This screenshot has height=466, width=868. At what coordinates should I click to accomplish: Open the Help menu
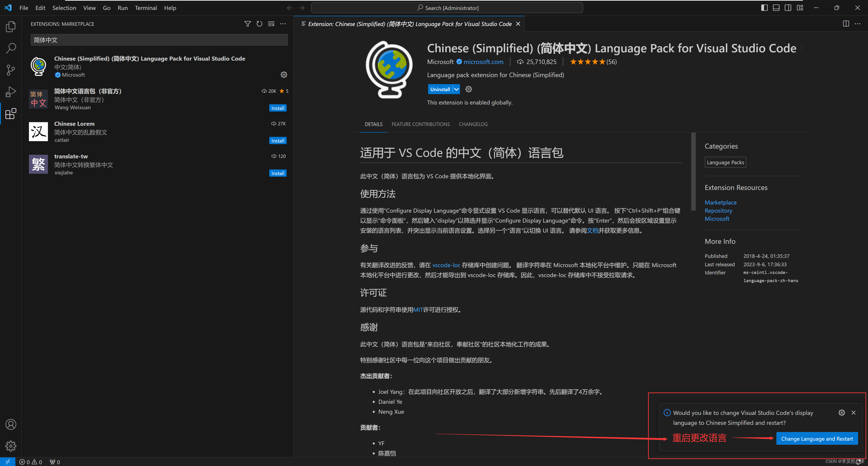point(170,8)
